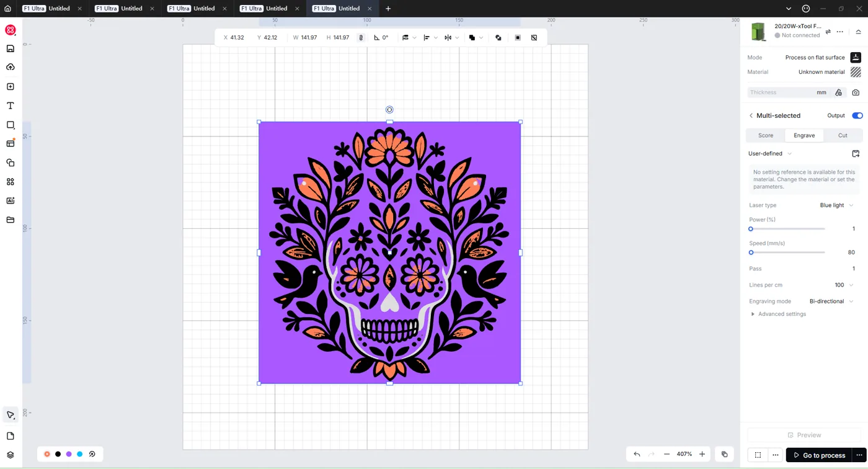Screen dimensions: 868x469
Task: Add a new project tab
Action: click(x=388, y=9)
